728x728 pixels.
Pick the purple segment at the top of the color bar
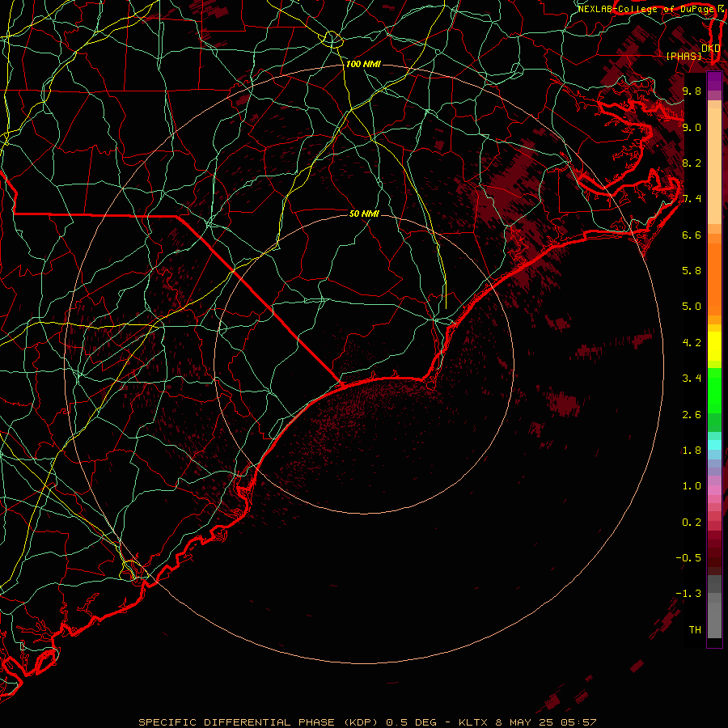click(x=714, y=81)
